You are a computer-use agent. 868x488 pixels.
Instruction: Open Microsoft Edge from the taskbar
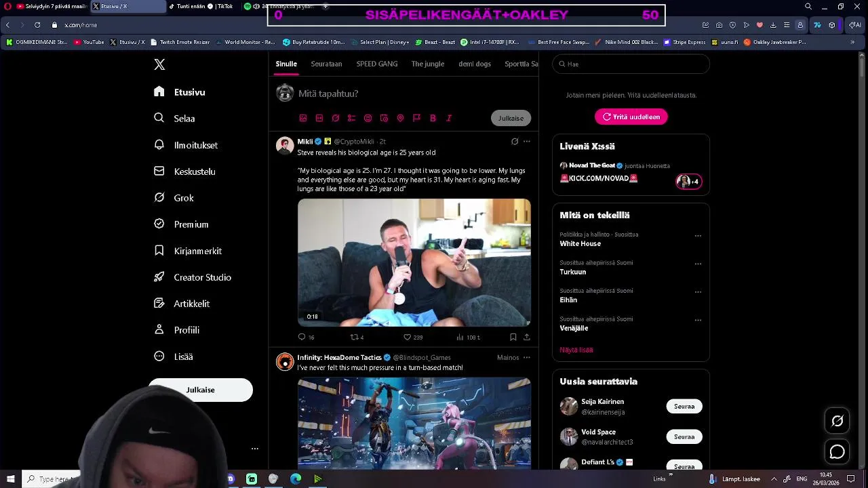[x=296, y=479]
